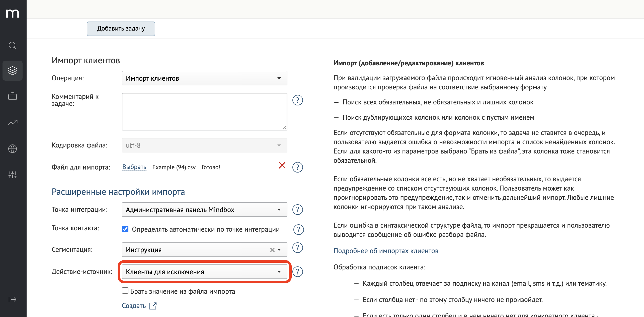Open the trend chart analytics icon
Screen dimensions: 644x317
(x=12, y=122)
